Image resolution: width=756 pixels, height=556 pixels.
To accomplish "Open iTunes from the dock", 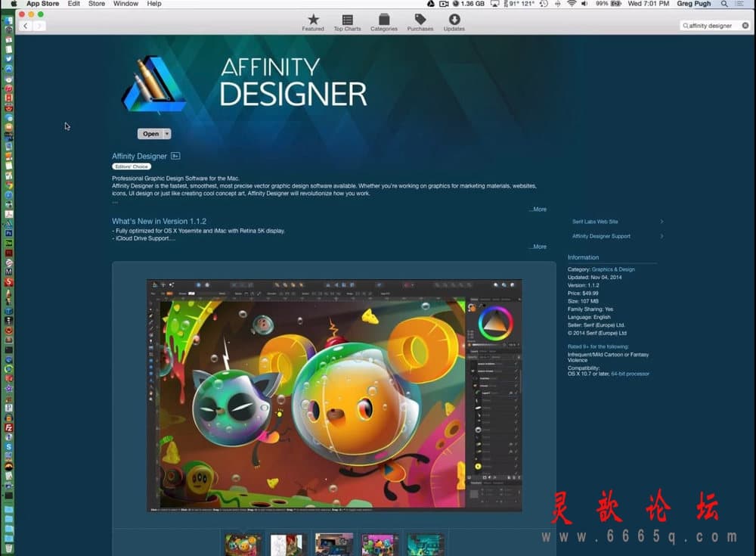I will pos(8,89).
